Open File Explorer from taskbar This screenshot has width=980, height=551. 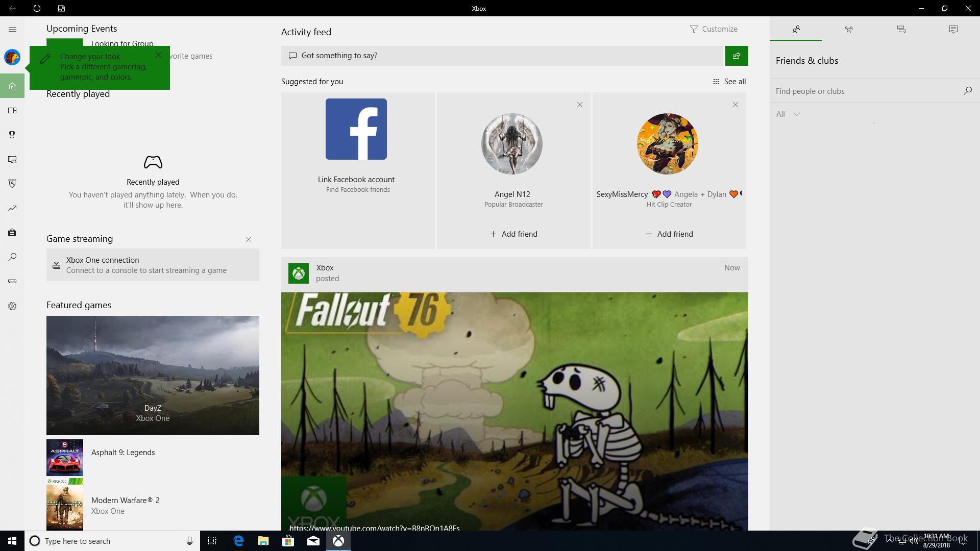pyautogui.click(x=263, y=541)
